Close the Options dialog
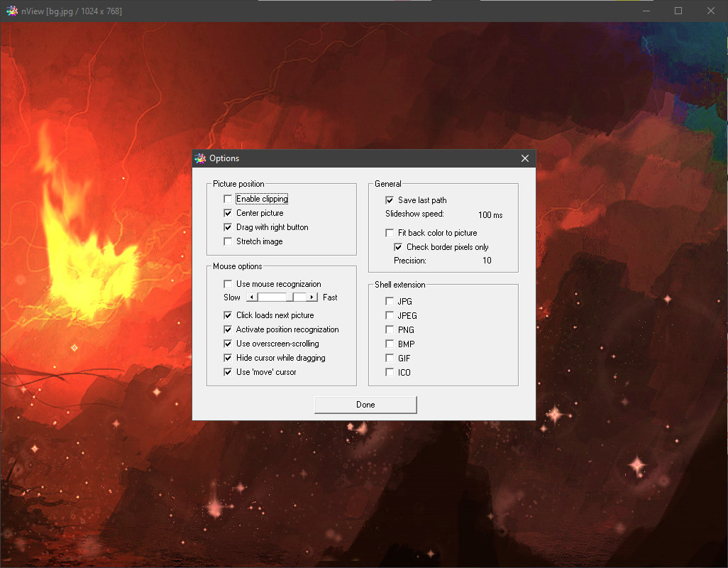 point(525,158)
